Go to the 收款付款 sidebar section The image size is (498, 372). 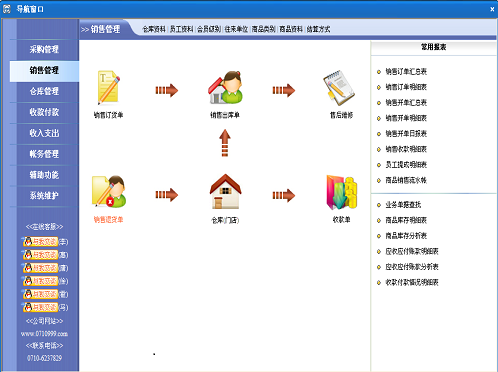[44, 112]
